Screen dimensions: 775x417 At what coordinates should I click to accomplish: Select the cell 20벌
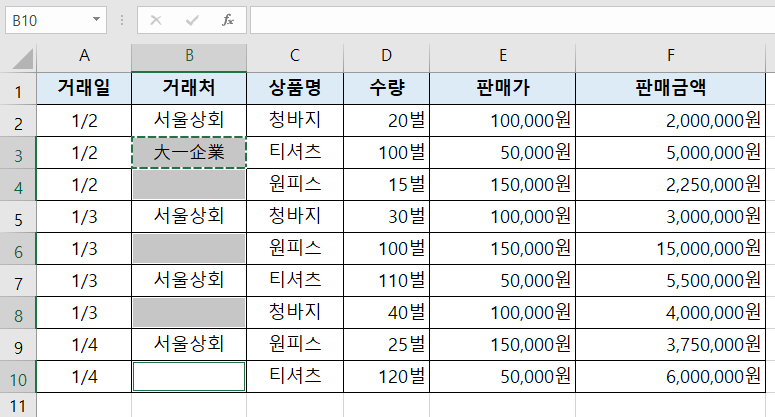coord(387,121)
